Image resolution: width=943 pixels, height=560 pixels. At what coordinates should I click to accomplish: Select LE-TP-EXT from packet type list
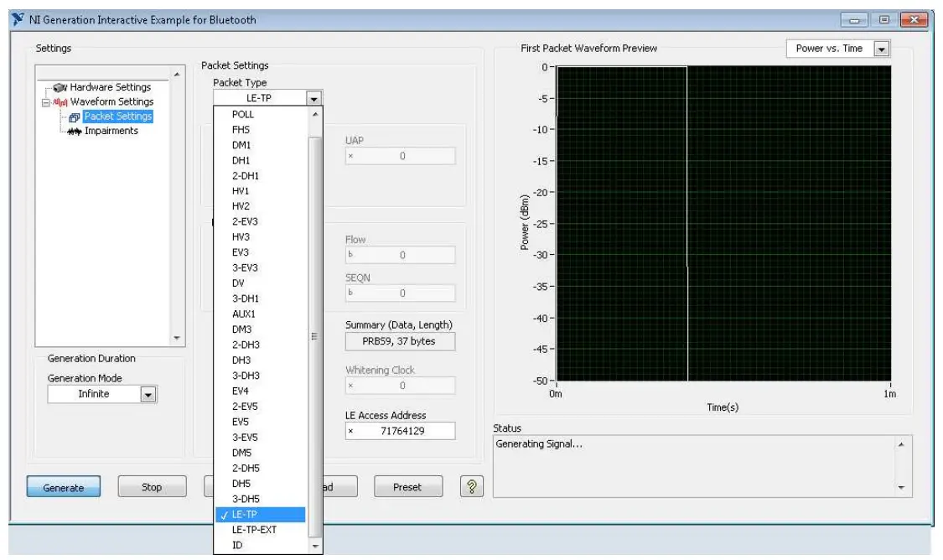pos(254,530)
